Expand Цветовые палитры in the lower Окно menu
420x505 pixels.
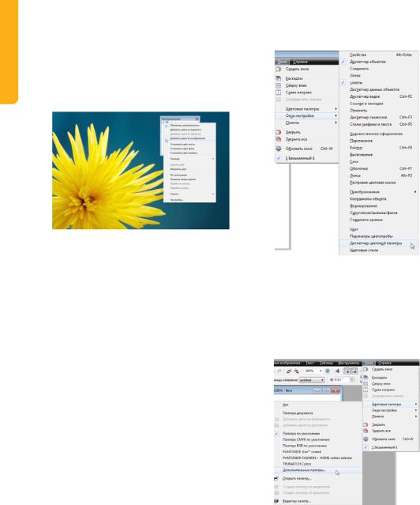[391, 404]
